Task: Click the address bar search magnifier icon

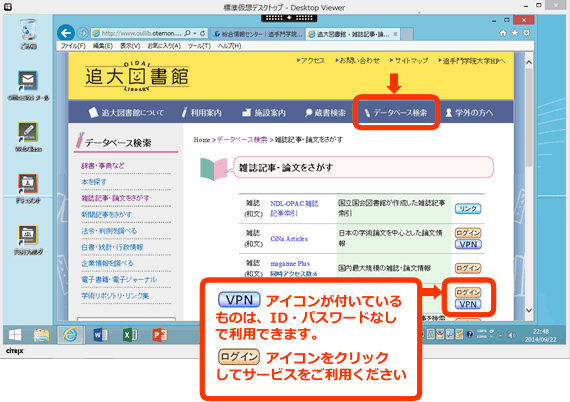Action: [x=187, y=33]
